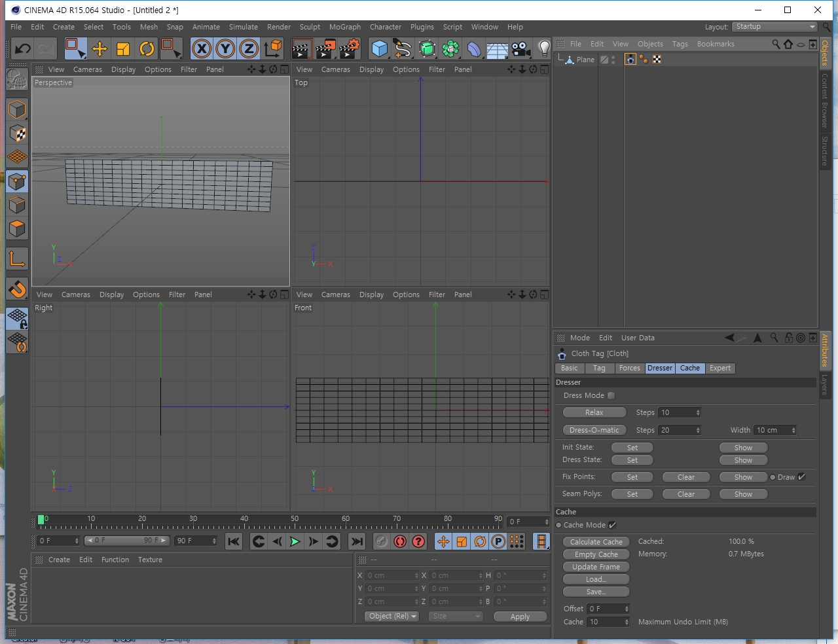The width and height of the screenshot is (838, 644).
Task: Play the animation forwards
Action: (295, 541)
